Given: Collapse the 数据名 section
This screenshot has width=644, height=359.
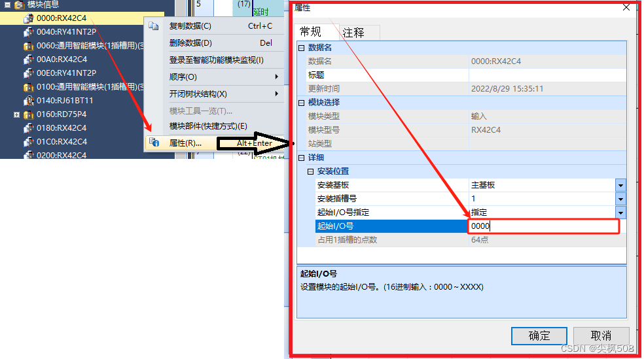Looking at the screenshot, I should point(302,48).
